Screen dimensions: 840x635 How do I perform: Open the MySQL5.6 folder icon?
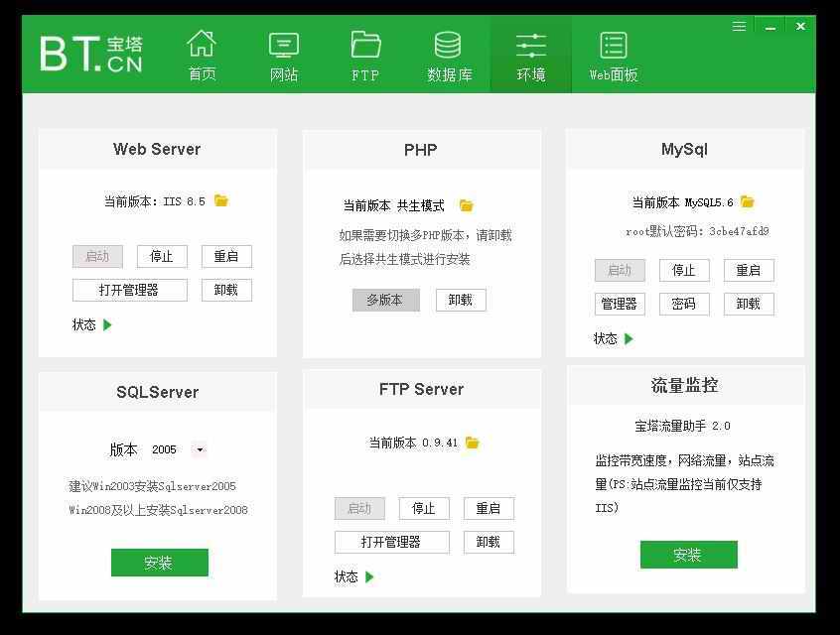click(x=748, y=201)
